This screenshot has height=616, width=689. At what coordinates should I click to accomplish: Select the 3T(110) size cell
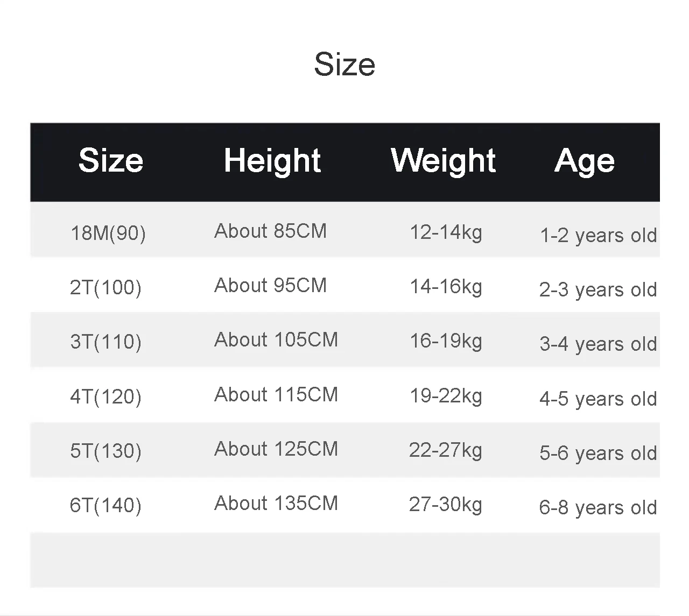point(106,342)
